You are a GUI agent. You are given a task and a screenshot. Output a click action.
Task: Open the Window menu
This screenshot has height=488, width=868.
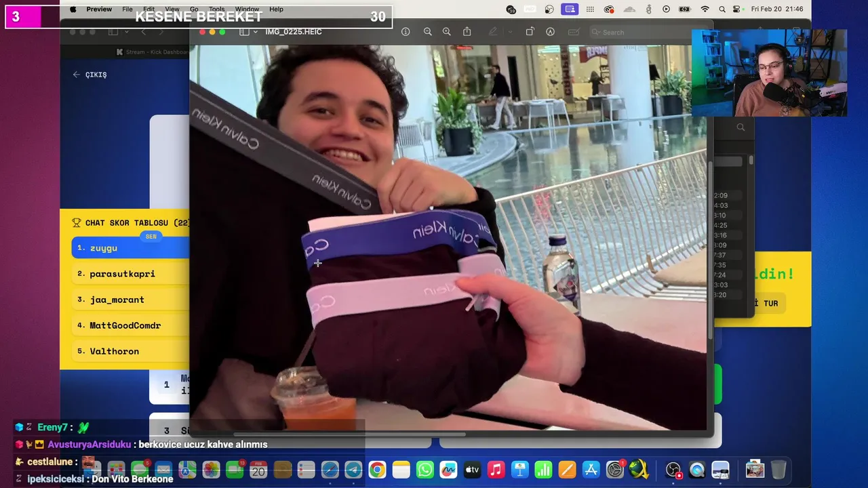click(247, 9)
